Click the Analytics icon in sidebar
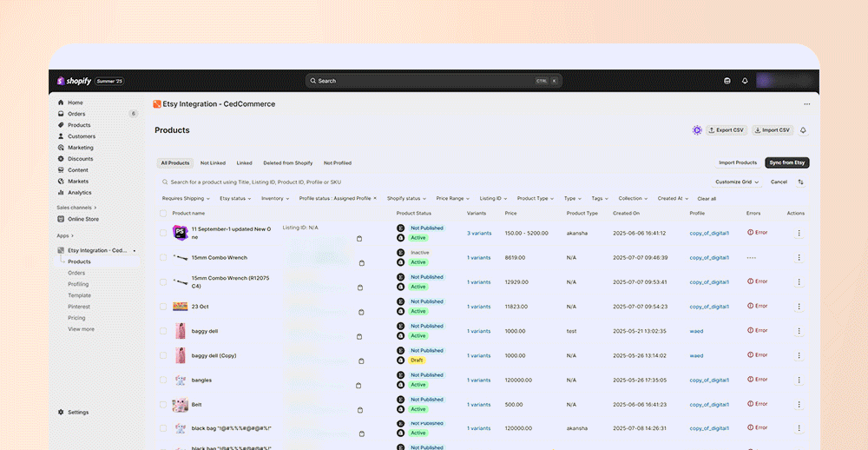The width and height of the screenshot is (868, 450). [x=61, y=192]
